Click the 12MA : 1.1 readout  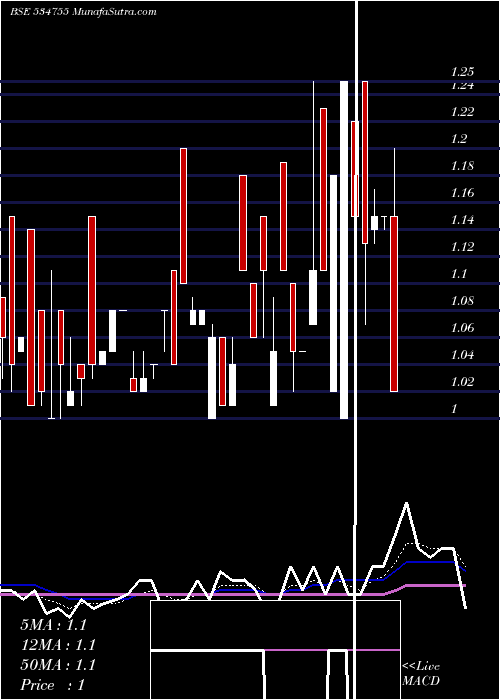point(58,645)
